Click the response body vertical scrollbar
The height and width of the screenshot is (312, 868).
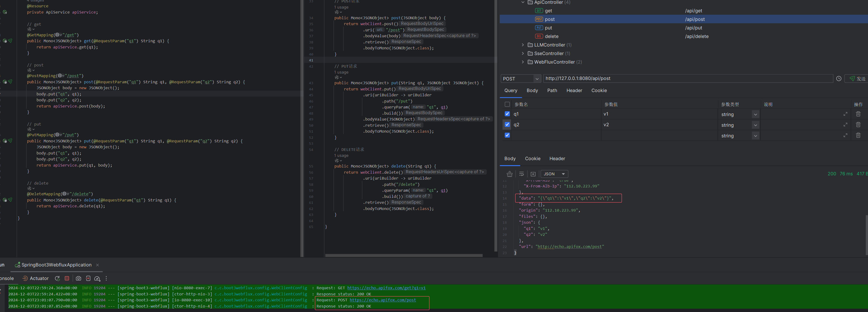pyautogui.click(x=866, y=235)
